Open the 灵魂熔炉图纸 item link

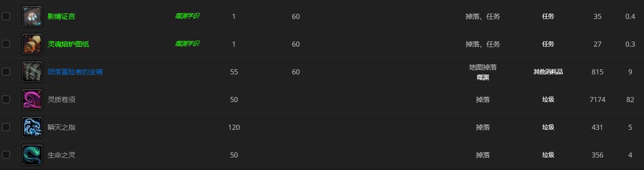[x=68, y=44]
